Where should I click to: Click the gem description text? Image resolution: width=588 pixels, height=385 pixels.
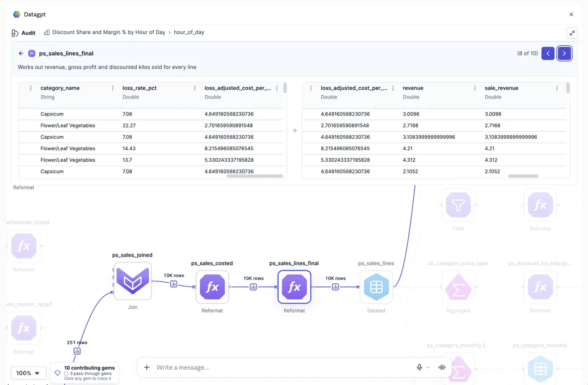[x=107, y=67]
